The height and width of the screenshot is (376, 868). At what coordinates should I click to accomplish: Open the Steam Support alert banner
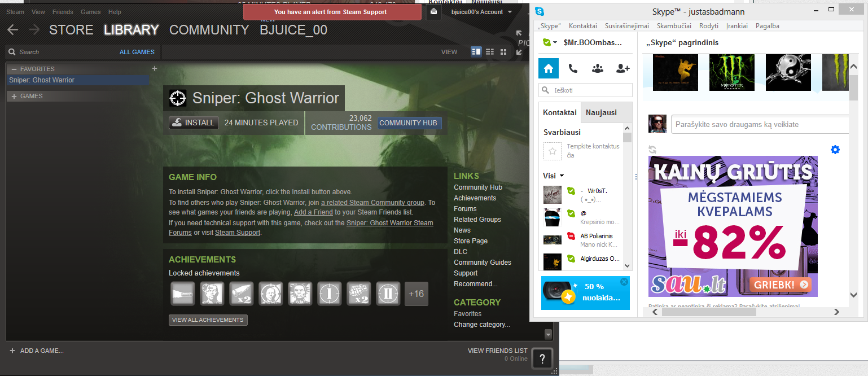pyautogui.click(x=332, y=12)
